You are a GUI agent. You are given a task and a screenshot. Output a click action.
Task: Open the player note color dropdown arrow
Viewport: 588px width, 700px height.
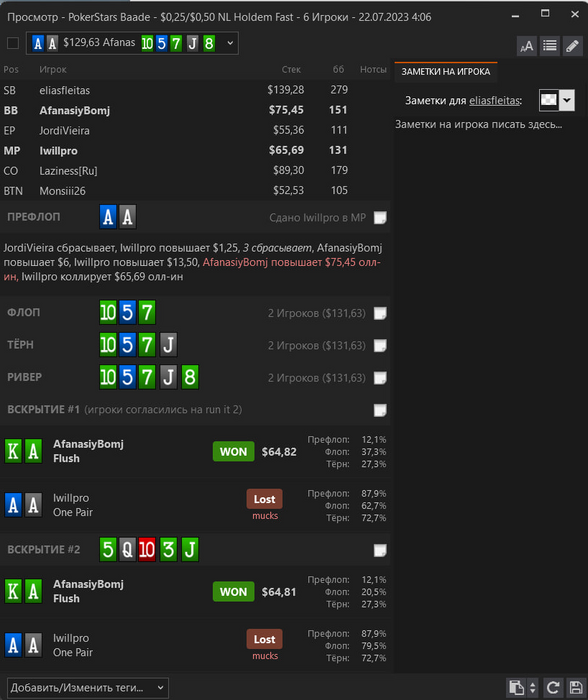point(567,100)
